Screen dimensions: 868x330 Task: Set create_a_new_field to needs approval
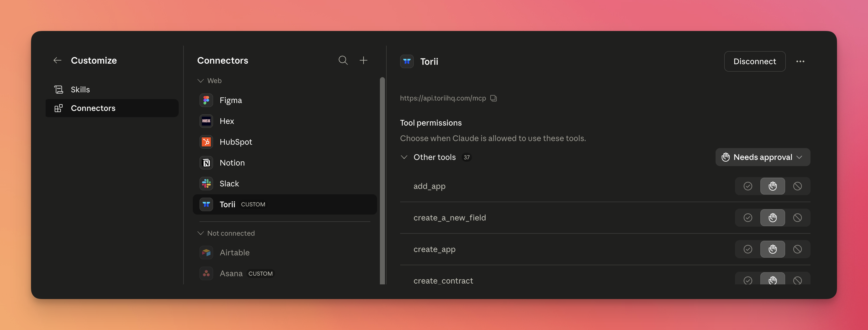pyautogui.click(x=773, y=218)
